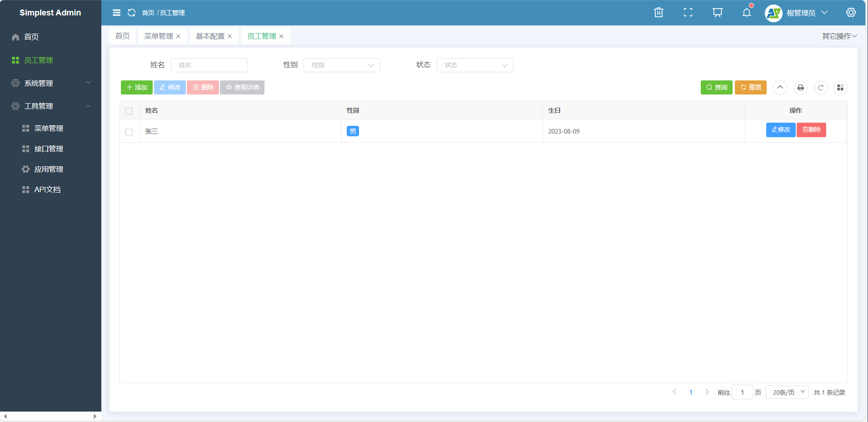This screenshot has width=868, height=422.
Task: Select all rows with header checkbox
Action: (x=129, y=111)
